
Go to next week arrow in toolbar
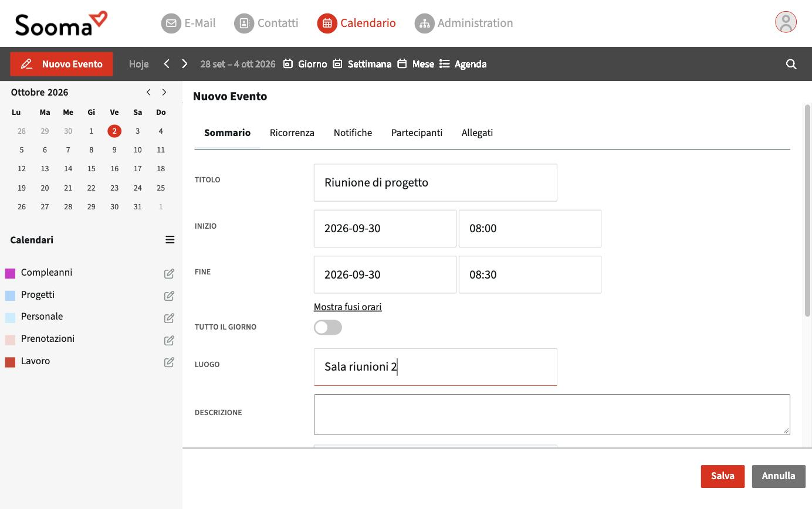(185, 64)
